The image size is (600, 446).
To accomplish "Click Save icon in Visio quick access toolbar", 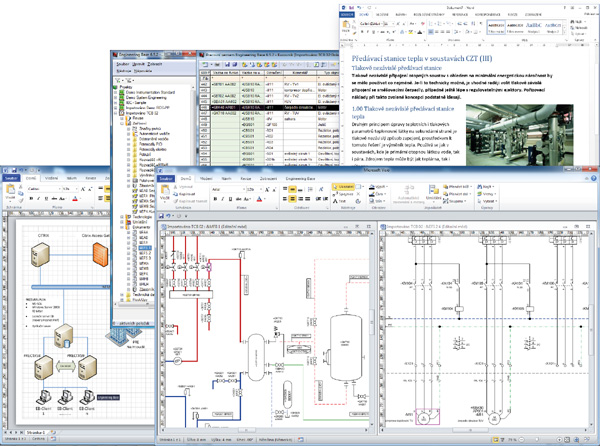I will click(161, 216).
